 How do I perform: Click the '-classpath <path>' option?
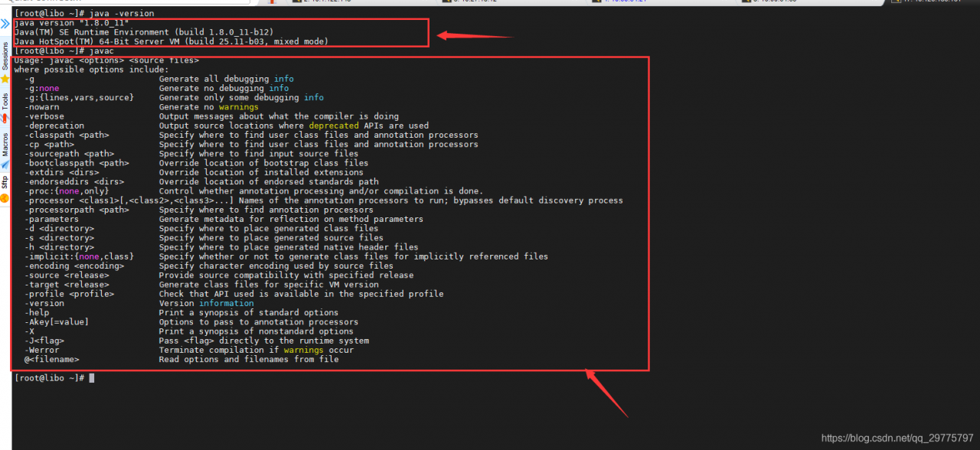coord(67,135)
